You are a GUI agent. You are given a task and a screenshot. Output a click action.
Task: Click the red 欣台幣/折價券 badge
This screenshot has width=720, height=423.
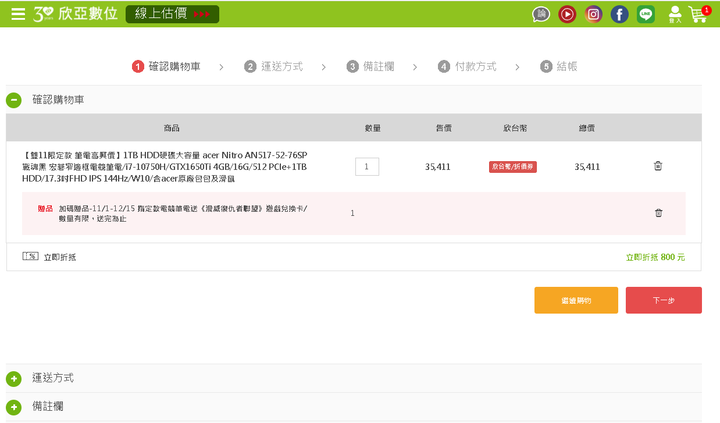[512, 167]
